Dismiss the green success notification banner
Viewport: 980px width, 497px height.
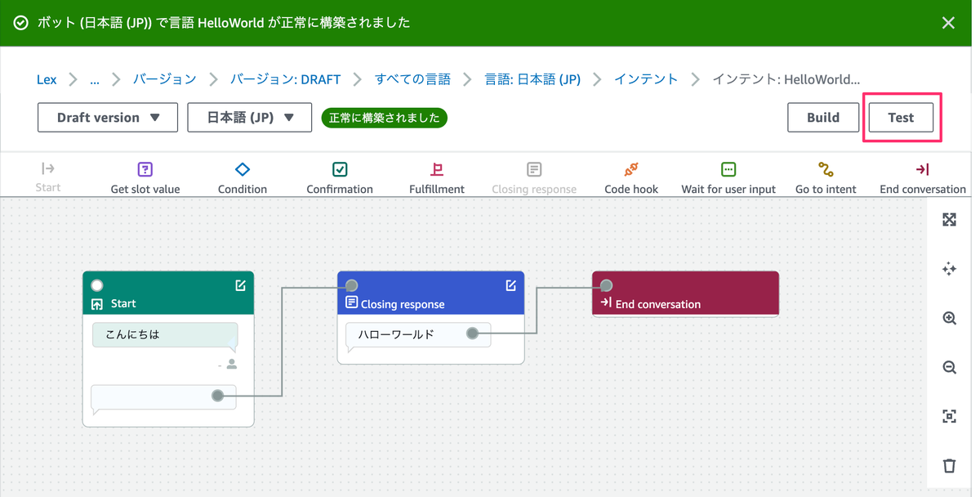tap(948, 23)
